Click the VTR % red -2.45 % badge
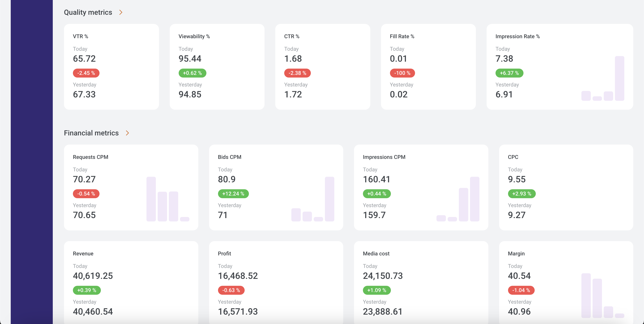 pyautogui.click(x=86, y=73)
